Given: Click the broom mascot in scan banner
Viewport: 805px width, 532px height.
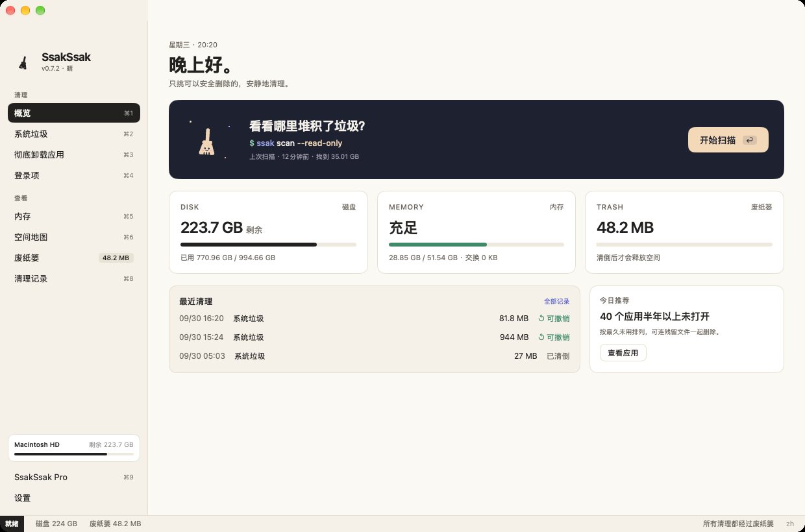Looking at the screenshot, I should 206,141.
